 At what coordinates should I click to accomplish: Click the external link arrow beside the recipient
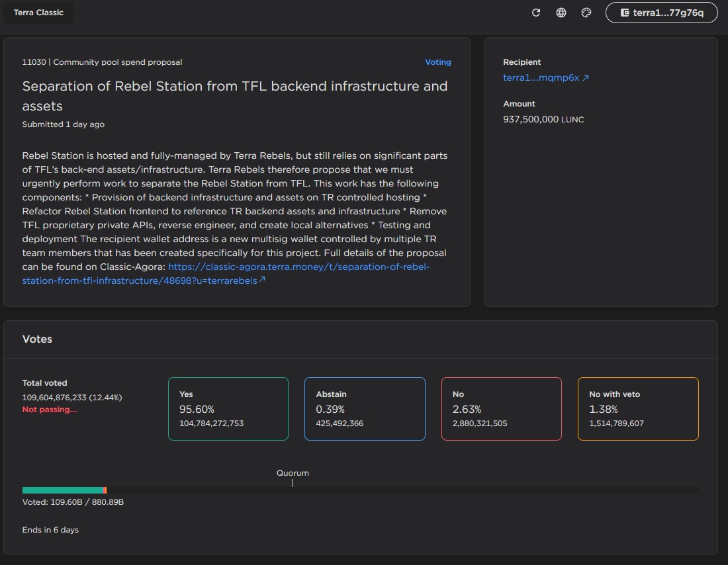[586, 77]
